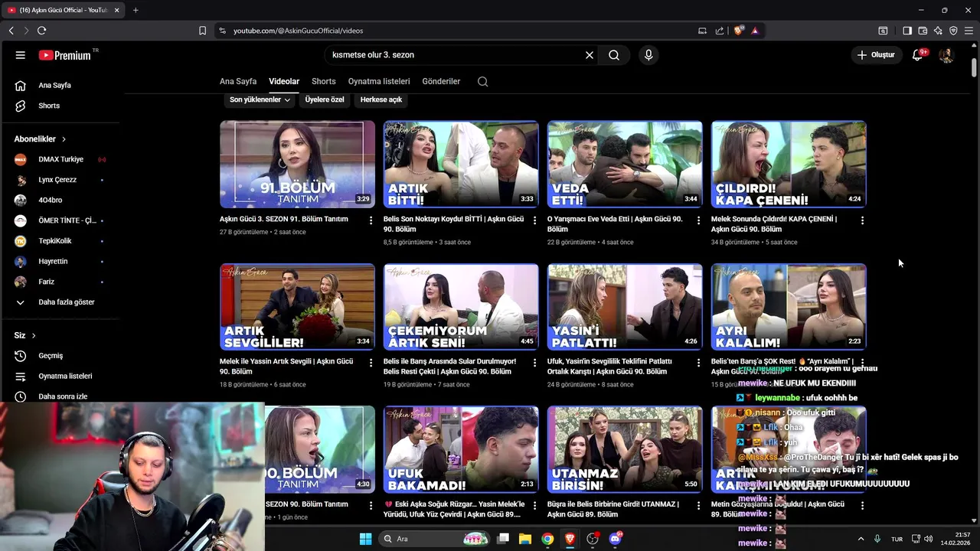Open options for UTANMAZ video
The image size is (980, 551).
698,506
